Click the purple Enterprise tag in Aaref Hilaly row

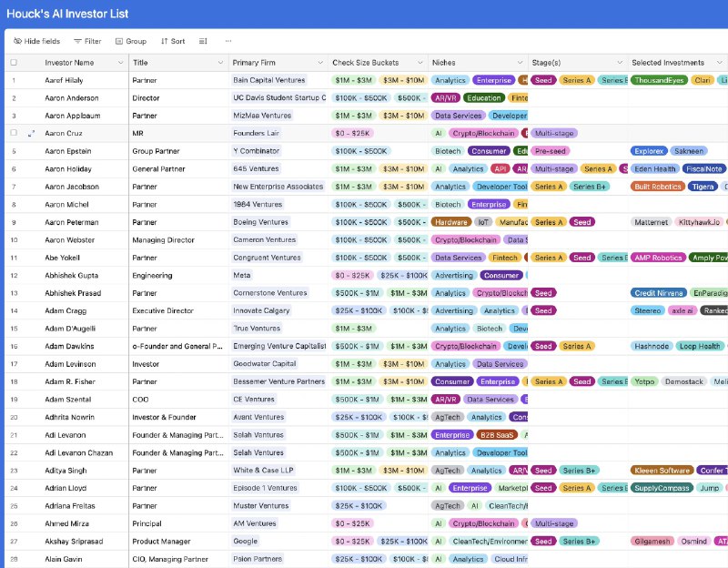[493, 80]
